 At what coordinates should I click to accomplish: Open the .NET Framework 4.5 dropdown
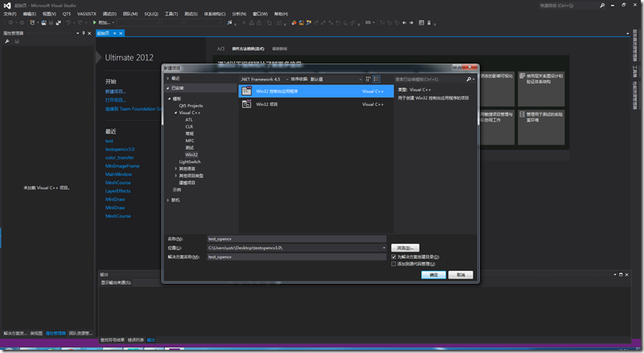(x=264, y=80)
